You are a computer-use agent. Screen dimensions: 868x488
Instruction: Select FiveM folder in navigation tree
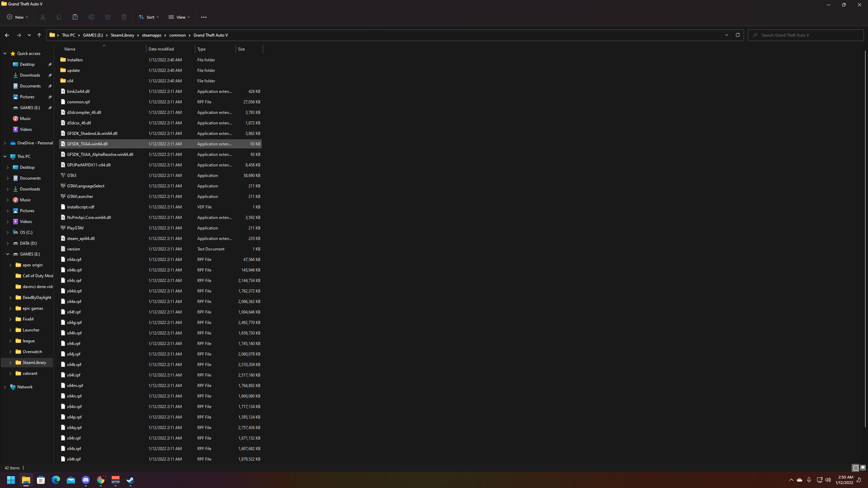pyautogui.click(x=28, y=319)
